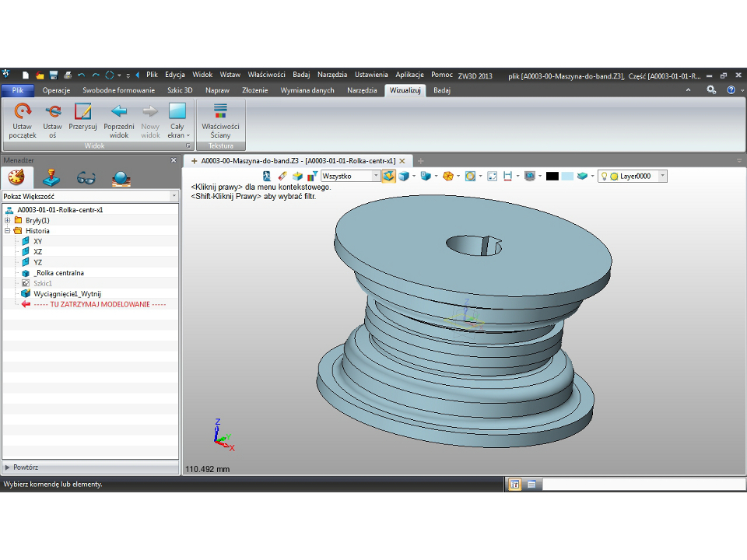Open the Wszystko filter dropdown
This screenshot has height=560, width=747.
(377, 177)
